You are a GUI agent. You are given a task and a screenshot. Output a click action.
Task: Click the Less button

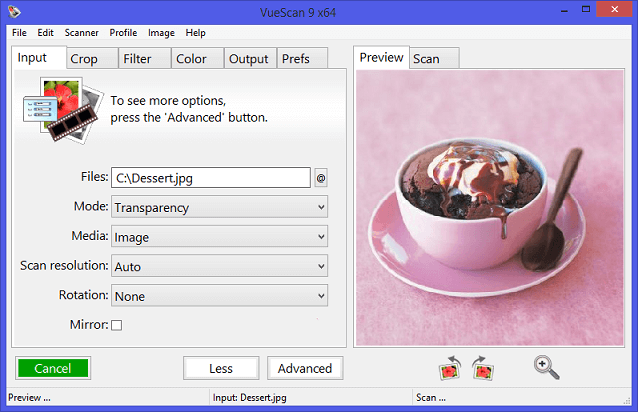point(221,368)
